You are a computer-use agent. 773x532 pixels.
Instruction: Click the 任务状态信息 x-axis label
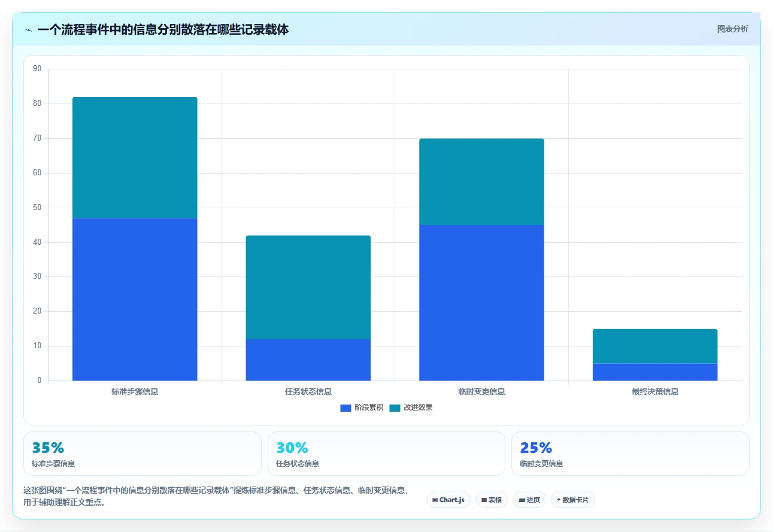[308, 391]
